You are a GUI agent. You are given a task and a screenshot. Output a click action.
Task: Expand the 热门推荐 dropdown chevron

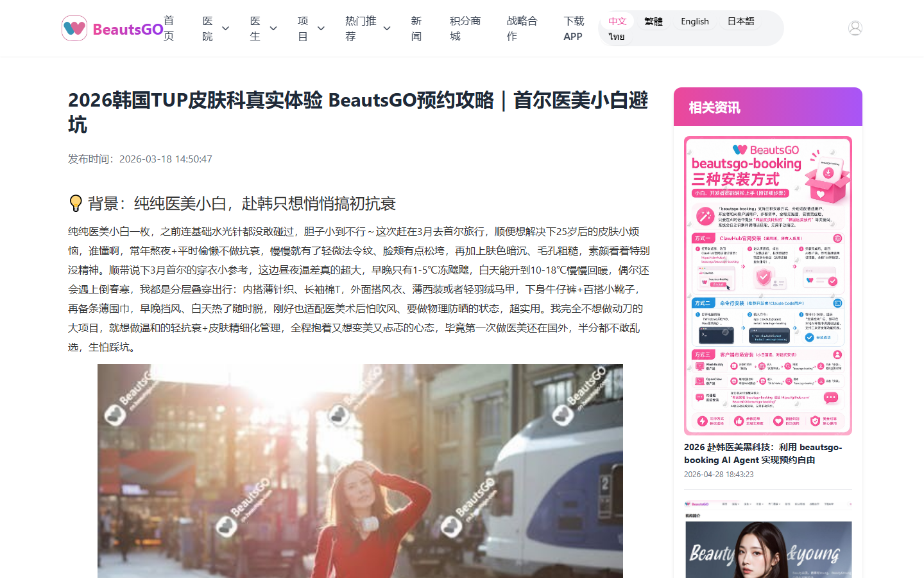[x=387, y=28]
